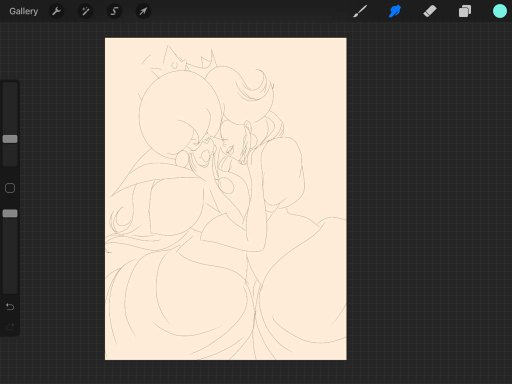Open the Layers panel

point(465,11)
